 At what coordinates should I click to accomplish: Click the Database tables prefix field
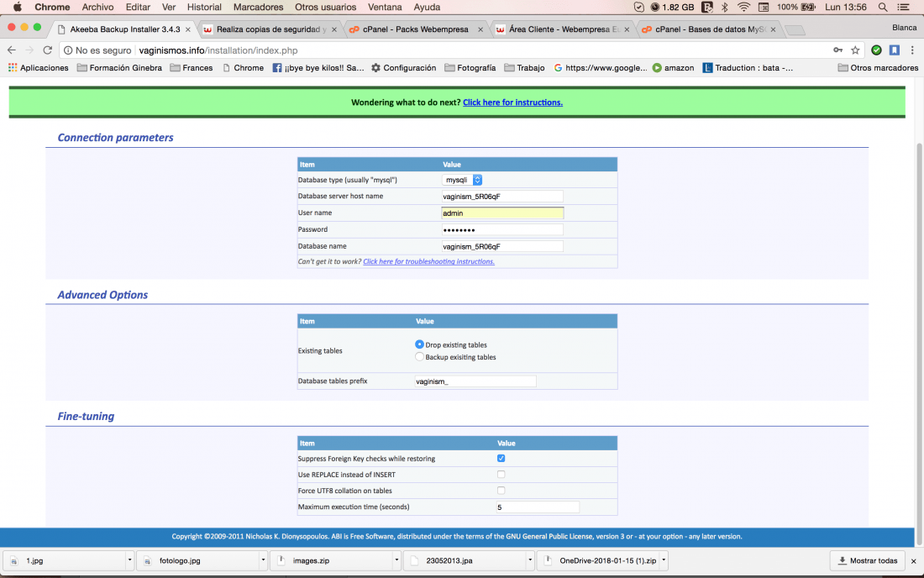point(475,381)
